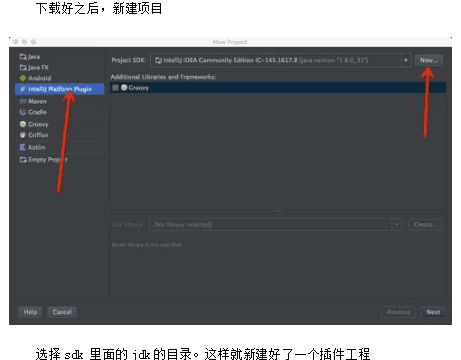The height and width of the screenshot is (360, 461).
Task: Click the Kotlin K icon
Action: click(x=23, y=147)
